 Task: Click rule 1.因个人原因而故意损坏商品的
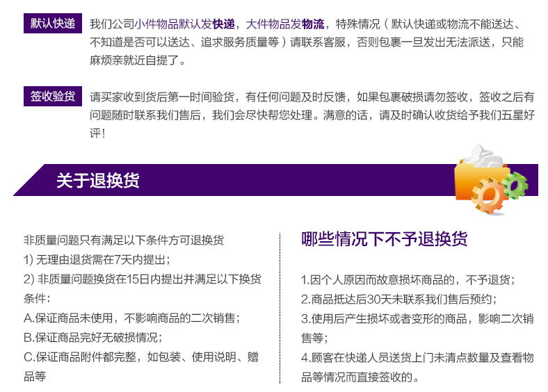[408, 280]
